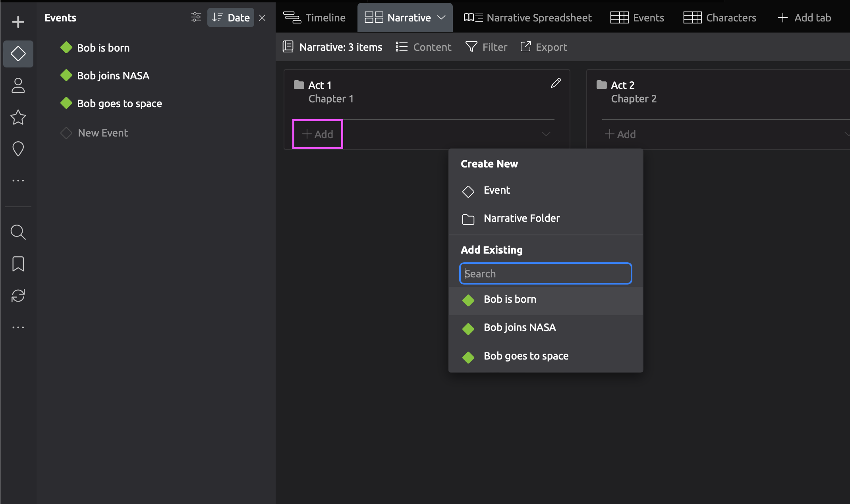
Task: Remove the Date sort with the X
Action: (x=262, y=17)
